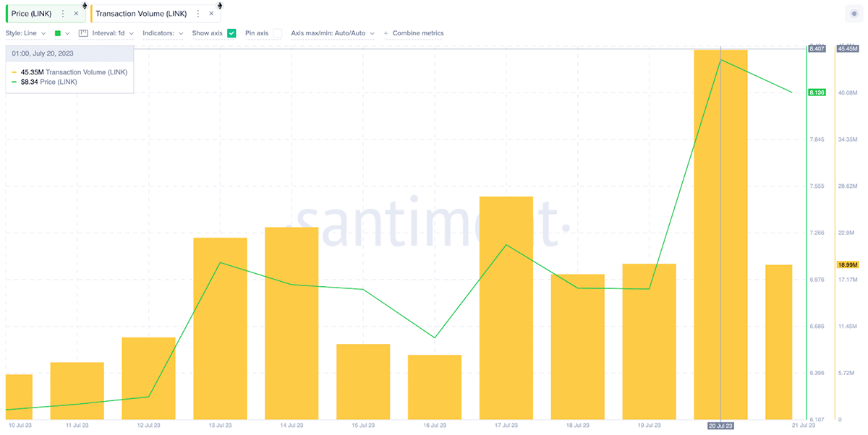This screenshot has width=868, height=435.
Task: Click the interval ruler icon
Action: coord(83,33)
